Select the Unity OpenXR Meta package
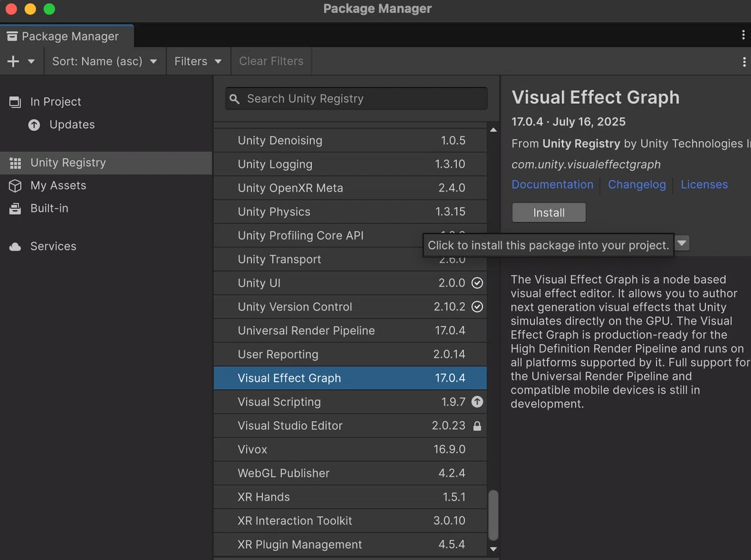The image size is (751, 560). click(x=350, y=188)
